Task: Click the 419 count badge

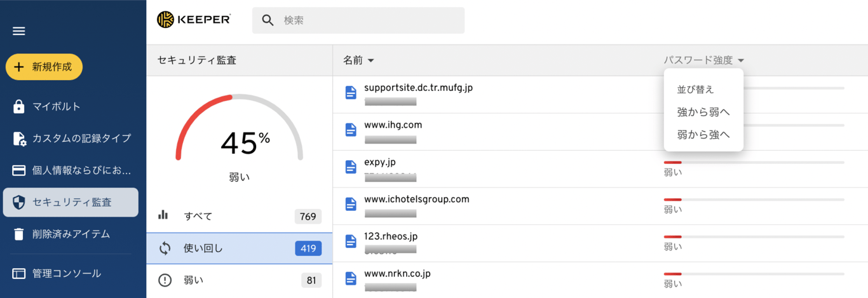Action: click(308, 248)
